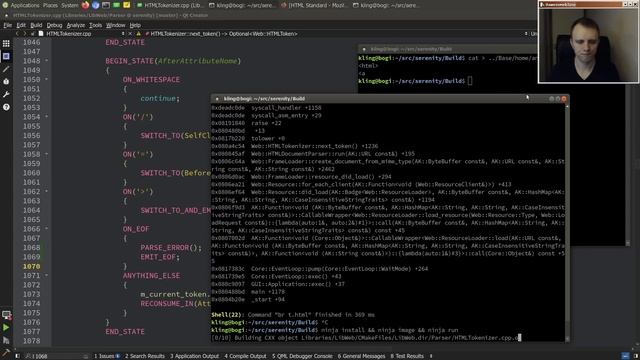640x360 pixels.
Task: Open the Application Output pane
Action: (x=194, y=356)
